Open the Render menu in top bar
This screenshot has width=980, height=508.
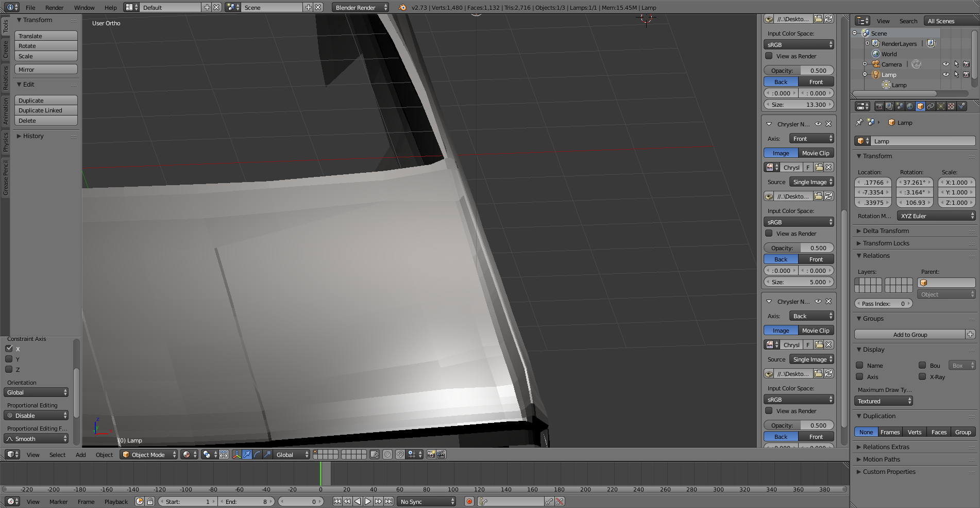pos(54,8)
